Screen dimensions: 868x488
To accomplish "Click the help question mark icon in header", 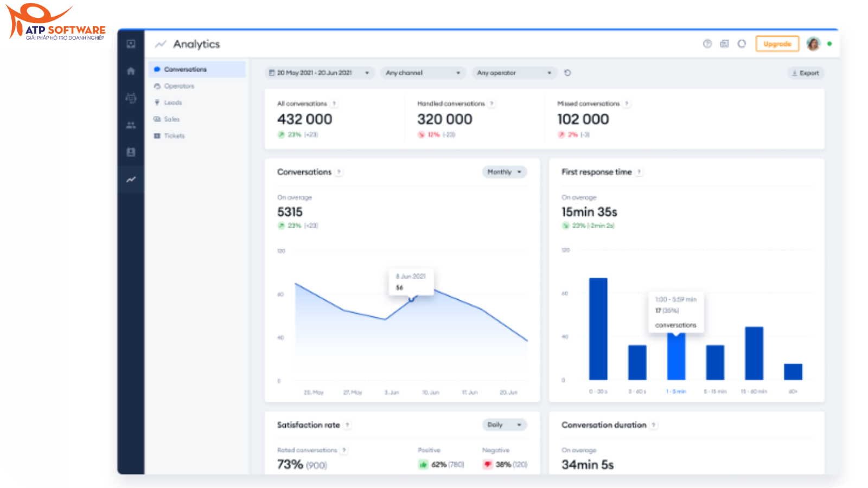I will coord(707,44).
